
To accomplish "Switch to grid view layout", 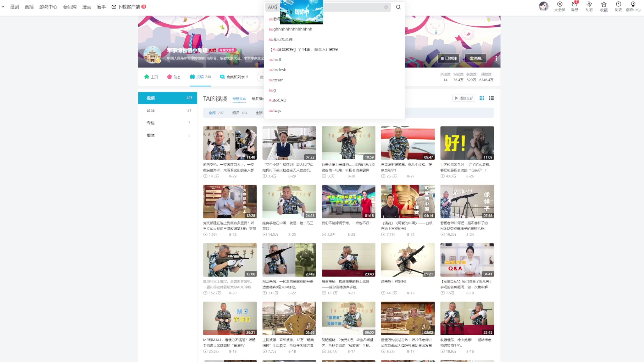I will (482, 98).
